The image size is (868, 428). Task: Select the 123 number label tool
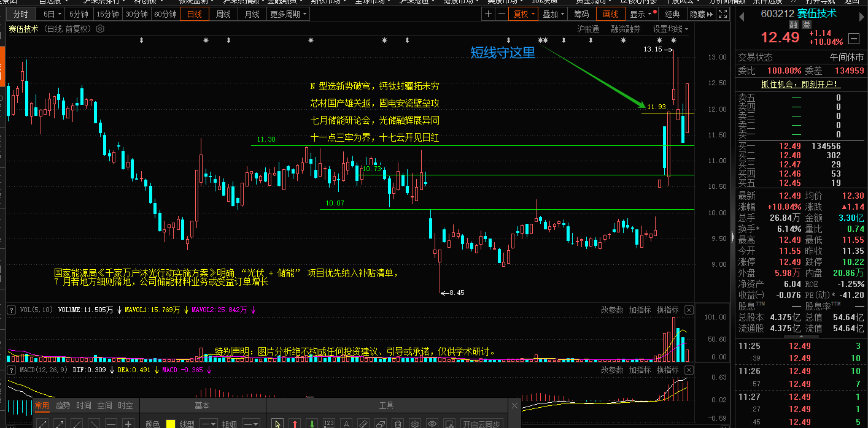coord(329,423)
